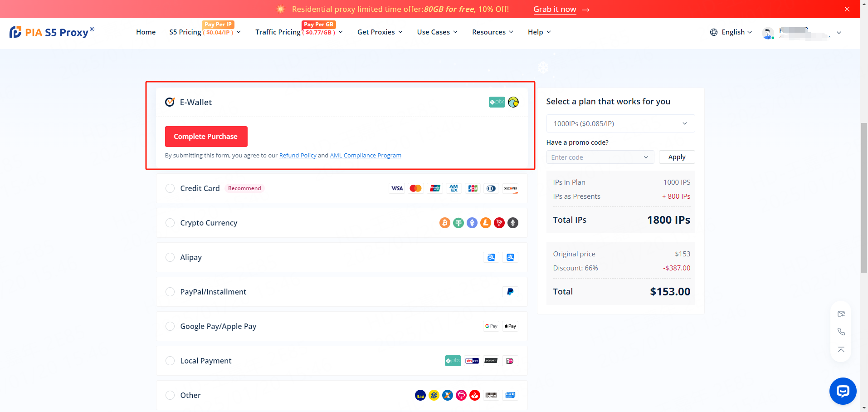Click the Bitcoin icon in Crypto Currency
Image resolution: width=868 pixels, height=412 pixels.
point(444,223)
